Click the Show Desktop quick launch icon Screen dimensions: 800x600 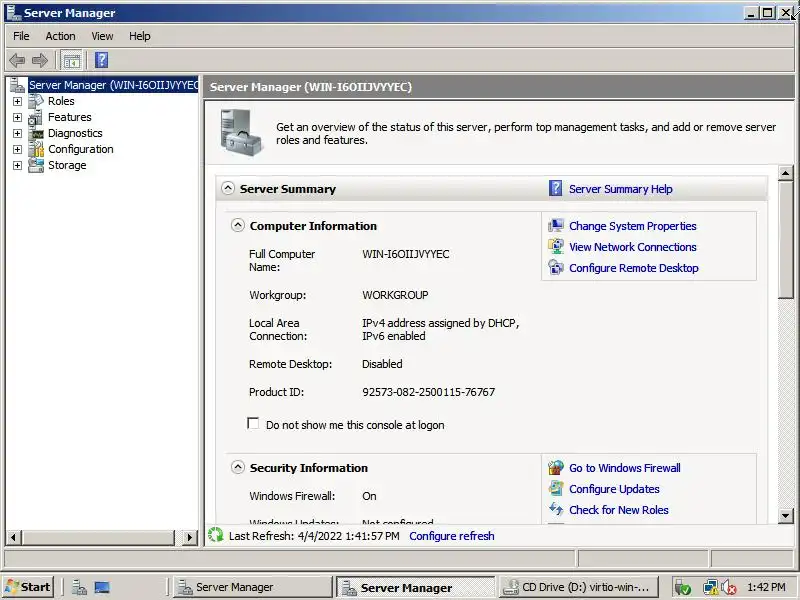click(102, 587)
